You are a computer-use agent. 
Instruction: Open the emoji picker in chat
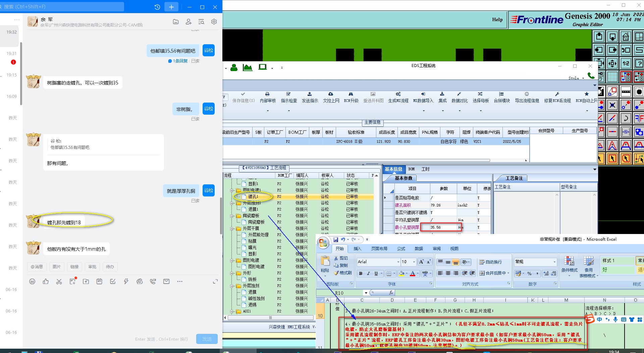coord(32,282)
